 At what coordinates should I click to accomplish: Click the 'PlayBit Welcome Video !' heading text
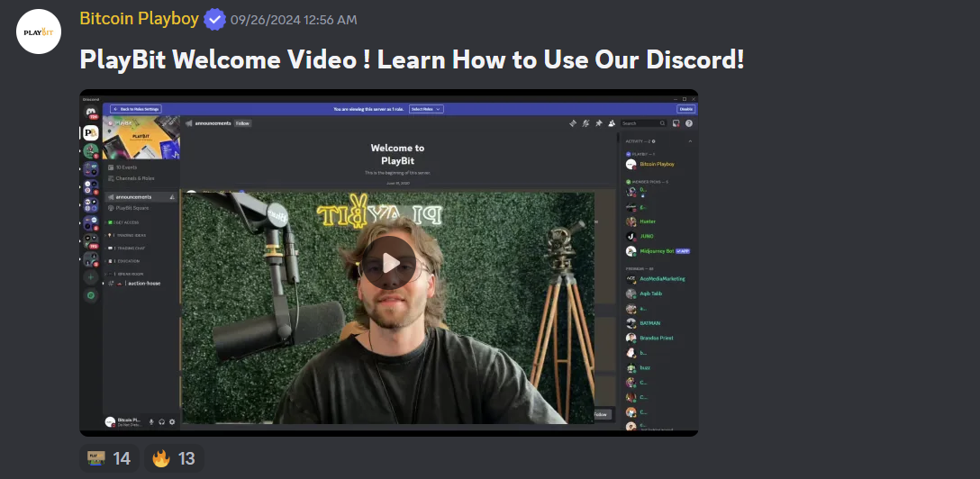point(225,59)
